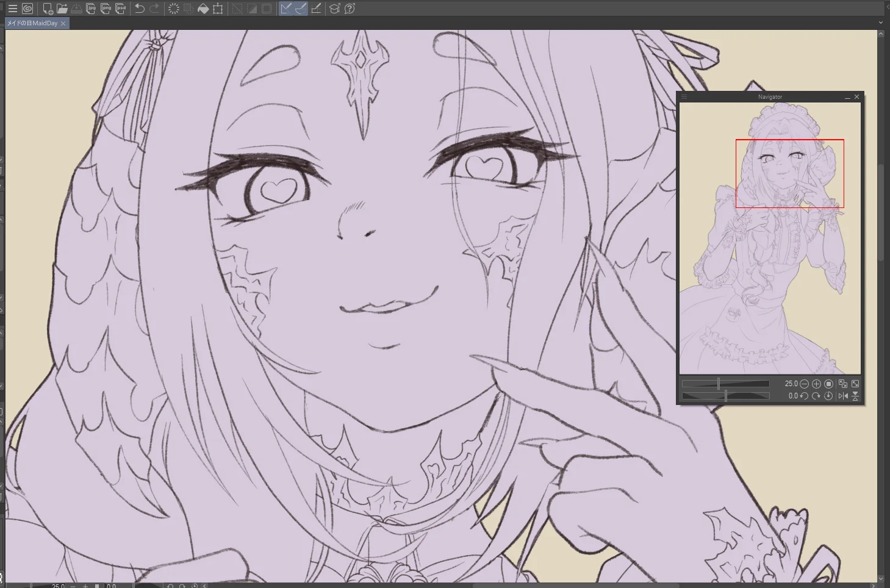Click the Open file folder icon
The width and height of the screenshot is (890, 588).
pos(62,9)
